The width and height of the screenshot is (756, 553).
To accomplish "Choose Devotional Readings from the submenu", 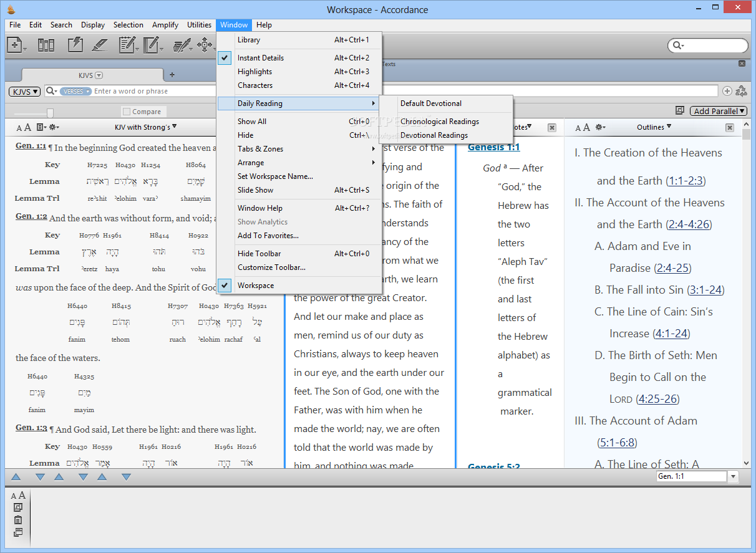I will 446,135.
